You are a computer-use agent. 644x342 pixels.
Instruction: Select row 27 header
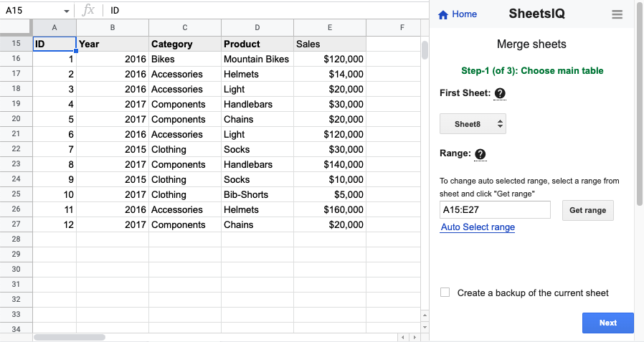pyautogui.click(x=16, y=224)
